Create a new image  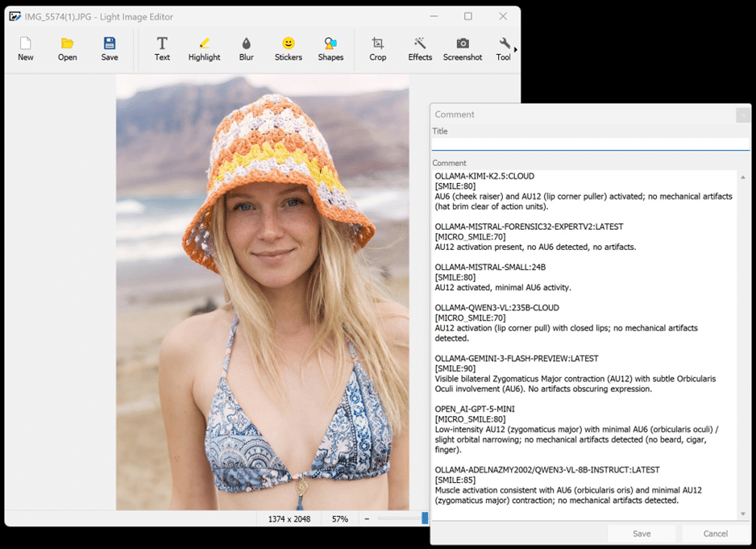pos(25,48)
